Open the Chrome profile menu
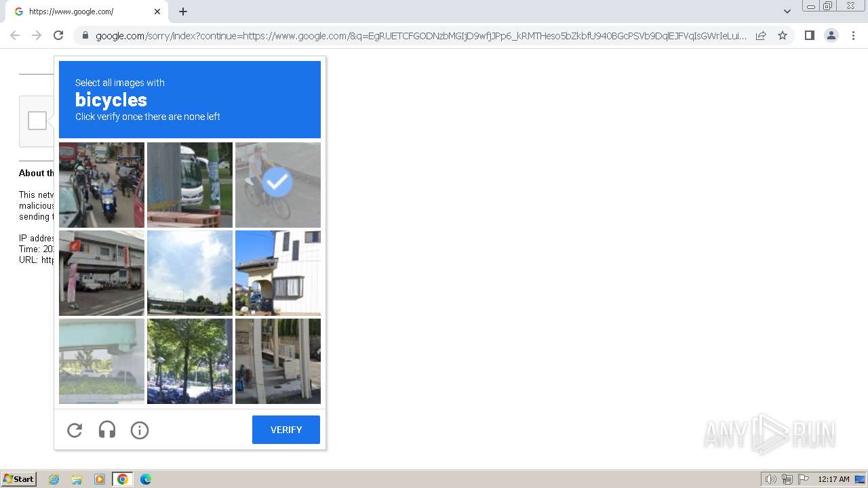This screenshot has height=488, width=868. pos(831,35)
